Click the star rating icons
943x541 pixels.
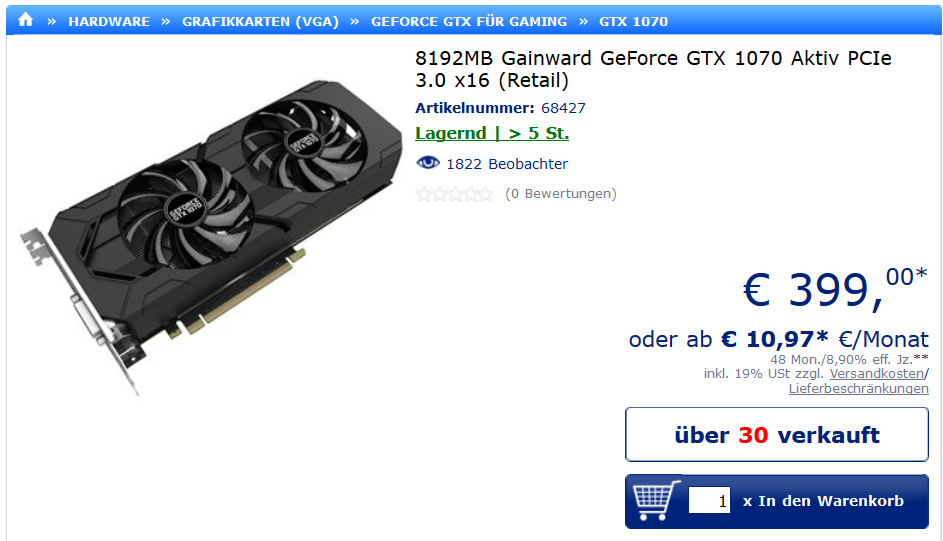coord(454,194)
